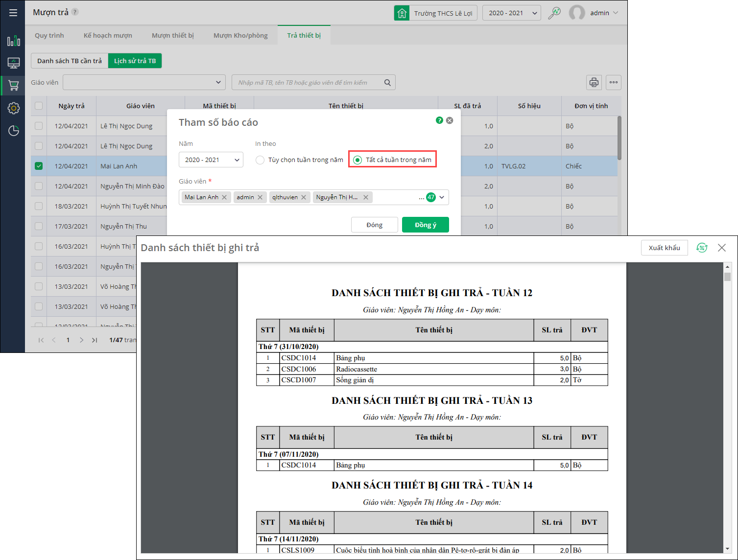Click page number 1 in pagination
This screenshot has width=738, height=560.
point(68,340)
